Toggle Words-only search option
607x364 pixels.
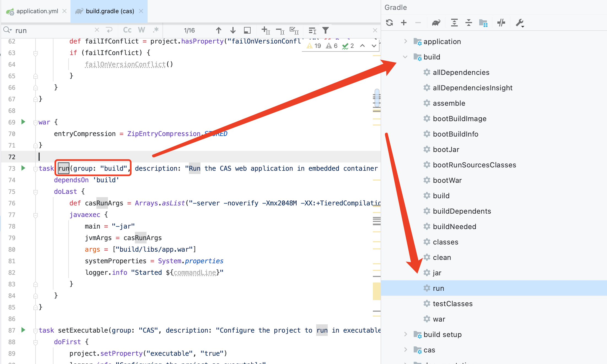(x=142, y=30)
